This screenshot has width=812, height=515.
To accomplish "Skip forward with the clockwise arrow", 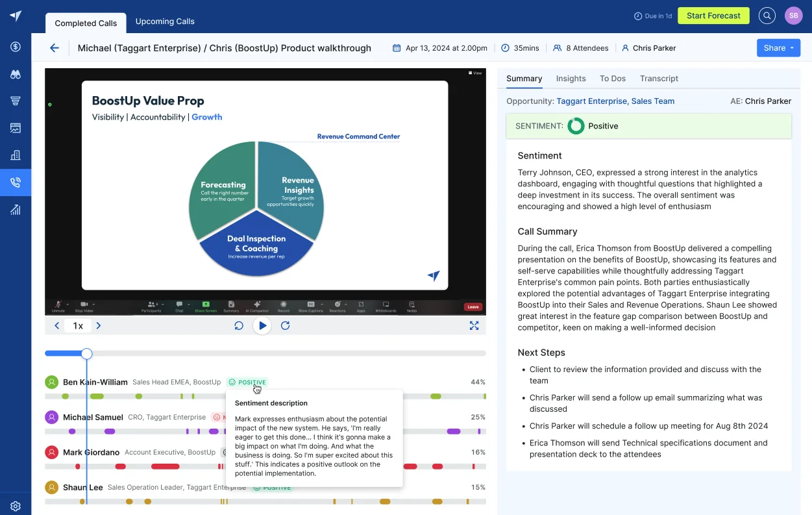I will click(285, 326).
